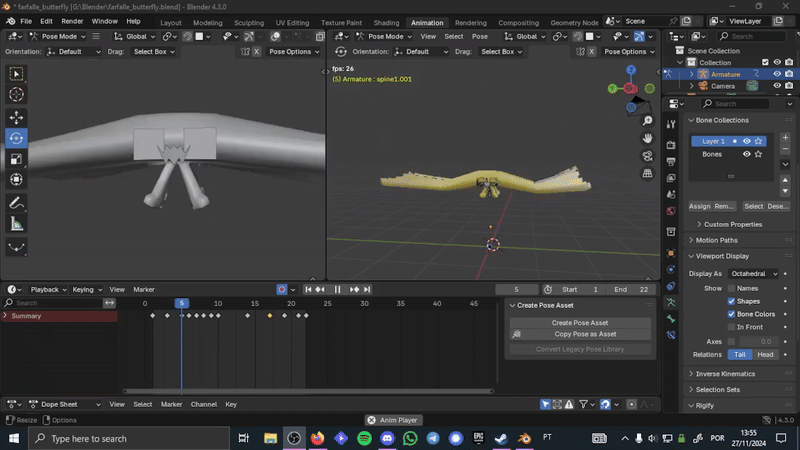The height and width of the screenshot is (450, 800).
Task: Pick the Annotate pencil tool
Action: 16,203
